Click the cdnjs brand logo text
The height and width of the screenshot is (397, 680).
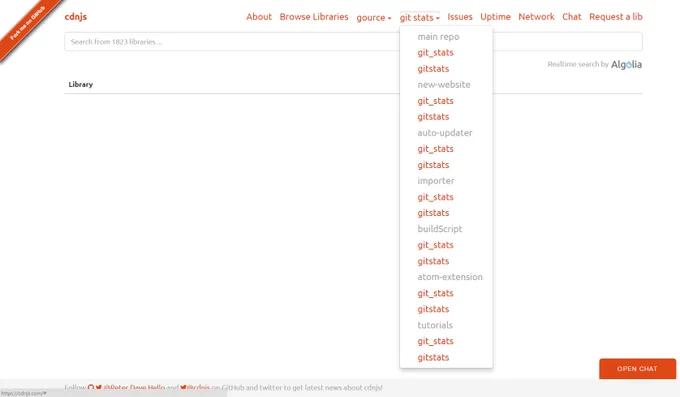pos(76,17)
